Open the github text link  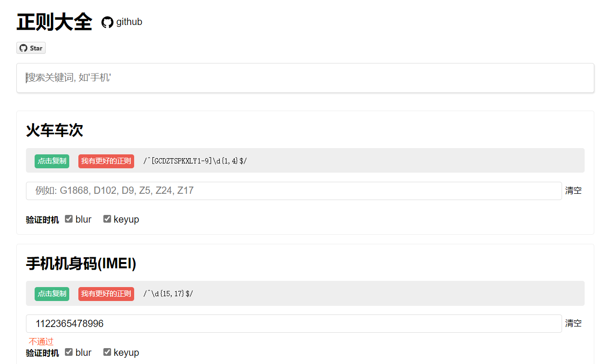click(129, 22)
